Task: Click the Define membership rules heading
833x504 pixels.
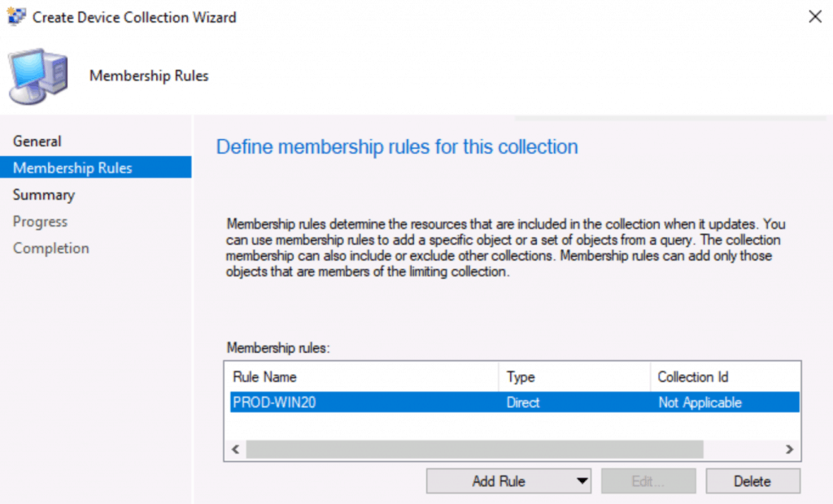Action: coord(397,146)
